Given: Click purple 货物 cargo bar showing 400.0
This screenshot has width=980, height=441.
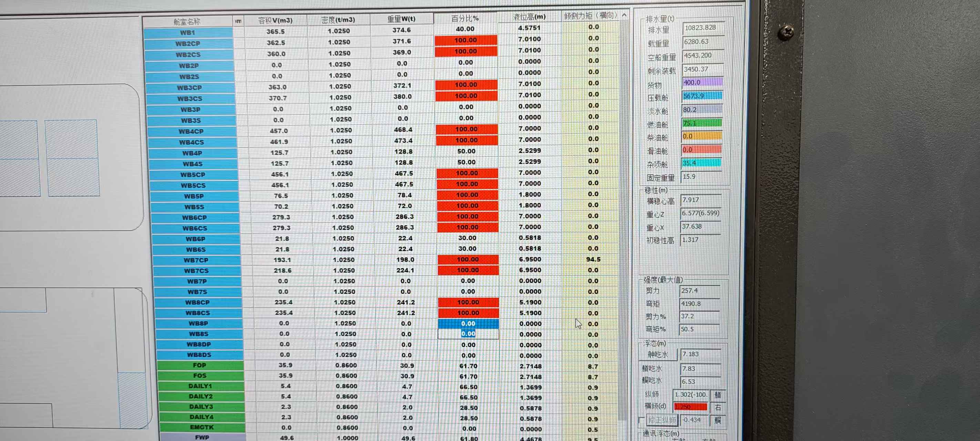Looking at the screenshot, I should coord(702,82).
